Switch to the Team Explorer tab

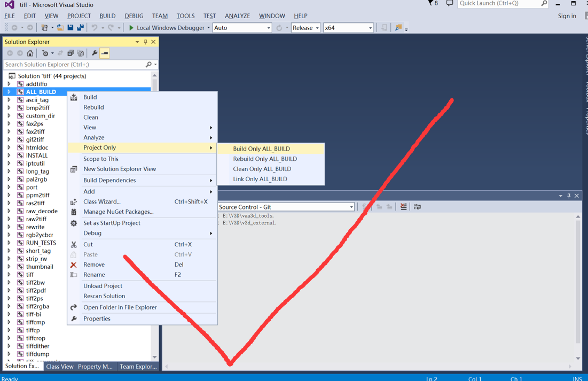click(x=138, y=367)
